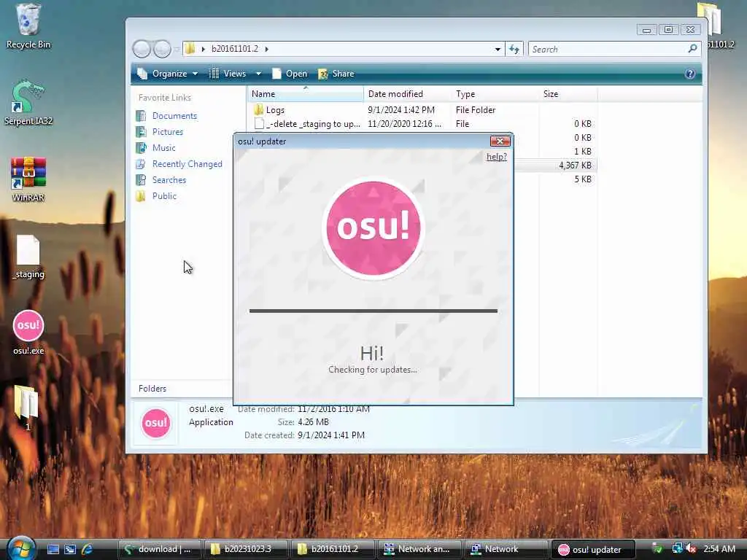
Task: Click the Windows Start orb
Action: pos(20,548)
